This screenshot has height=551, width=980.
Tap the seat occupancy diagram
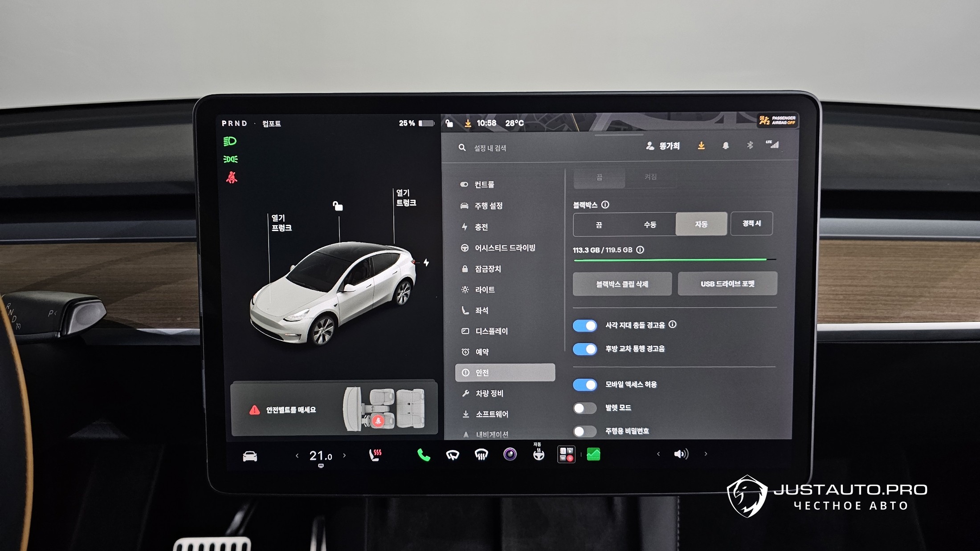(384, 409)
